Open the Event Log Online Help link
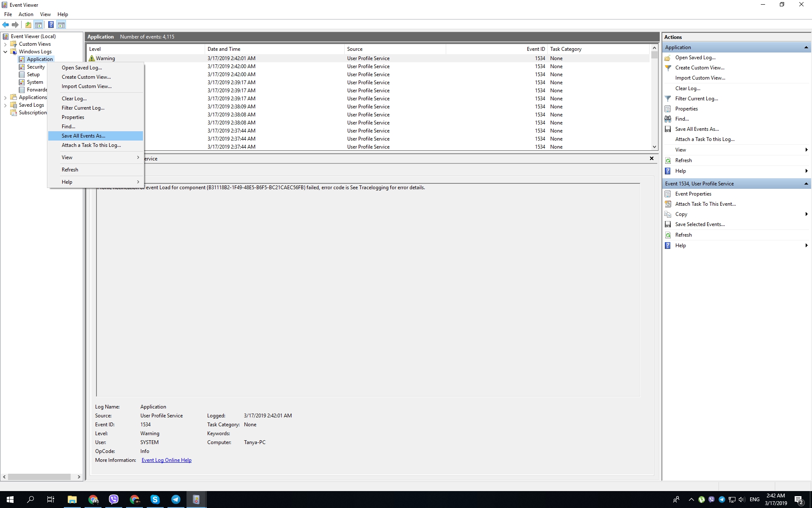 (166, 460)
